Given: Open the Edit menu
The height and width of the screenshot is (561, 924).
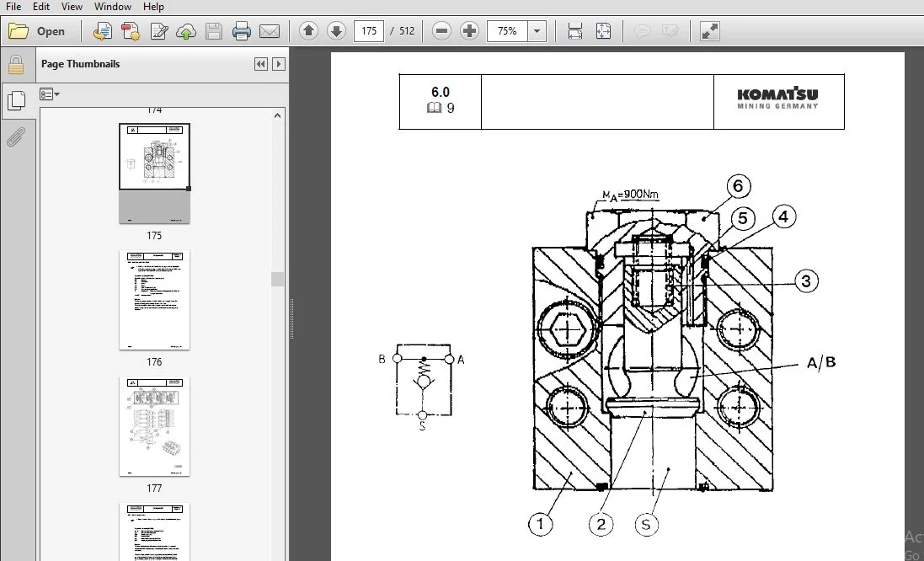Looking at the screenshot, I should 40,7.
